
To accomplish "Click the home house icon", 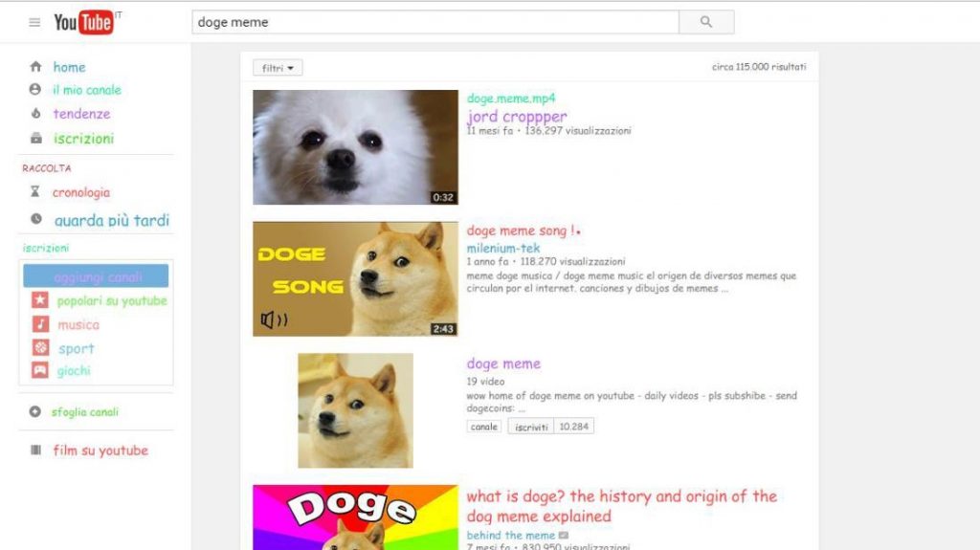I will tap(35, 66).
